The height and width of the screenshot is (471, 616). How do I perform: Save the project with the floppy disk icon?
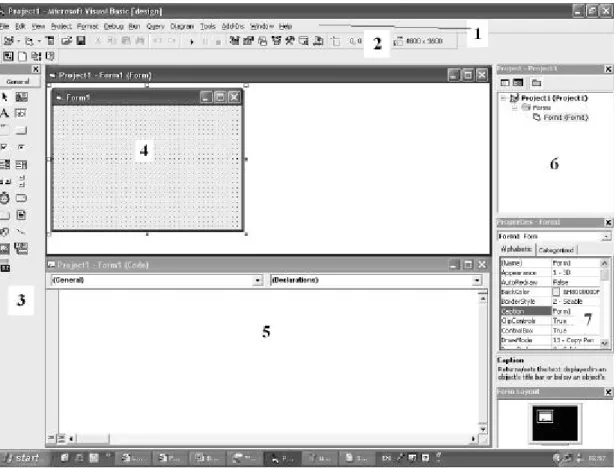[81, 41]
